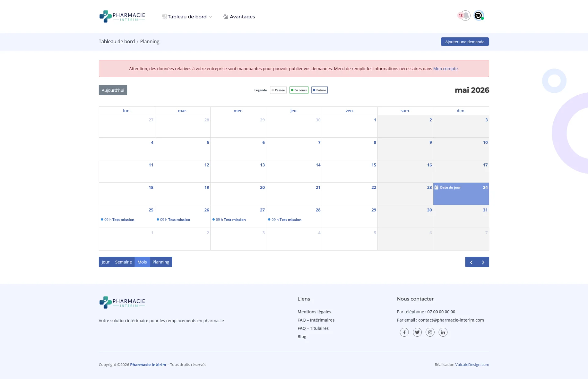
Task: Open the user avatar profile menu
Action: 479,15
